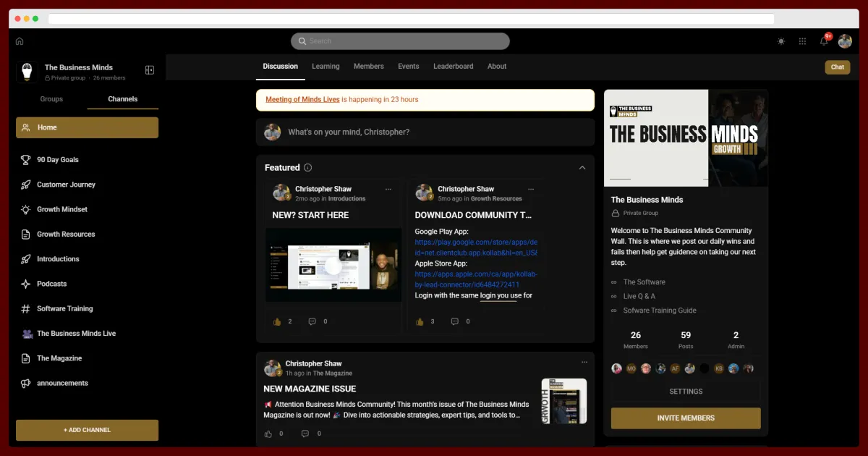The height and width of the screenshot is (456, 868).
Task: Click the lightbulb group logo in the sidebar
Action: point(27,72)
